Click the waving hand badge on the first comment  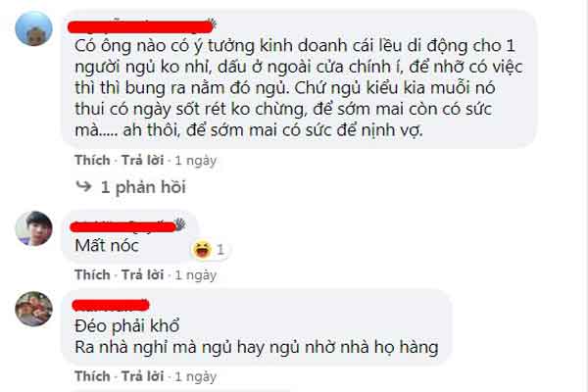213,24
